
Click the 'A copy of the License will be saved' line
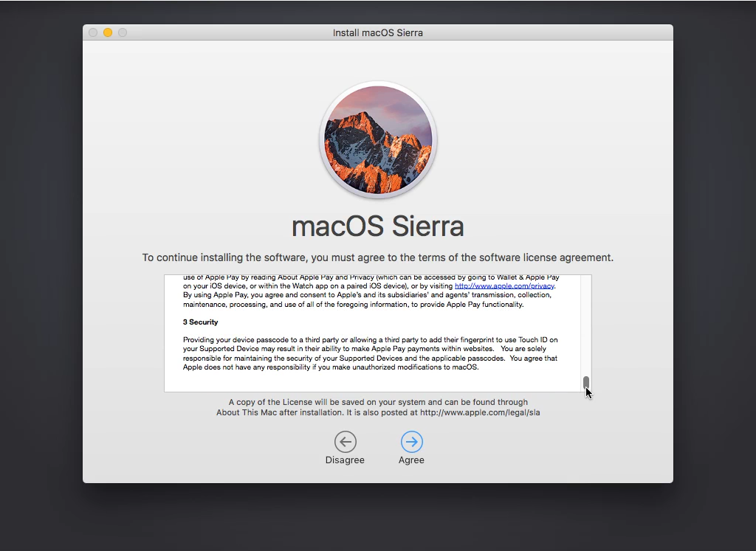pyautogui.click(x=378, y=402)
